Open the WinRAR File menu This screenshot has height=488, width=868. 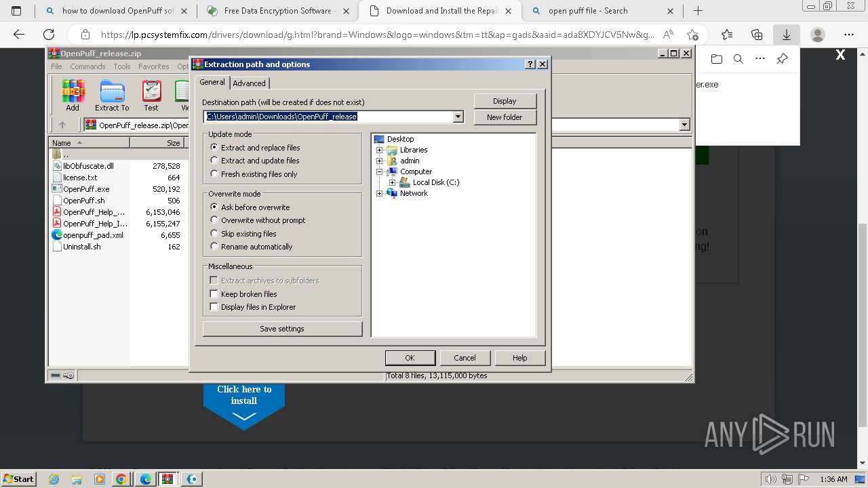click(56, 66)
